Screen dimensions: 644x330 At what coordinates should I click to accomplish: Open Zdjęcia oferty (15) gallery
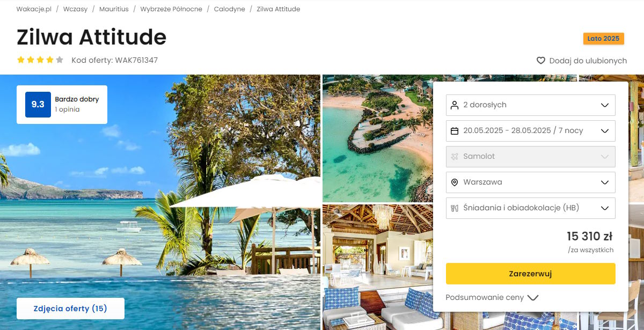70,309
